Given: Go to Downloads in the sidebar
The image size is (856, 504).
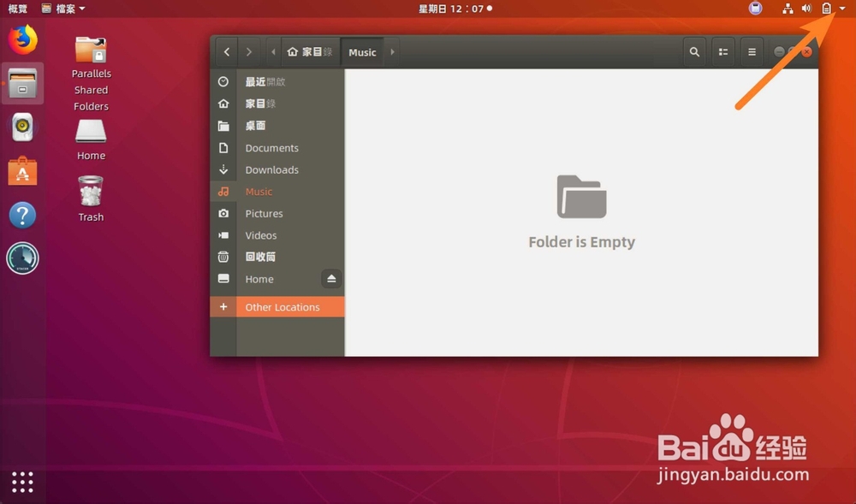Looking at the screenshot, I should pyautogui.click(x=271, y=169).
